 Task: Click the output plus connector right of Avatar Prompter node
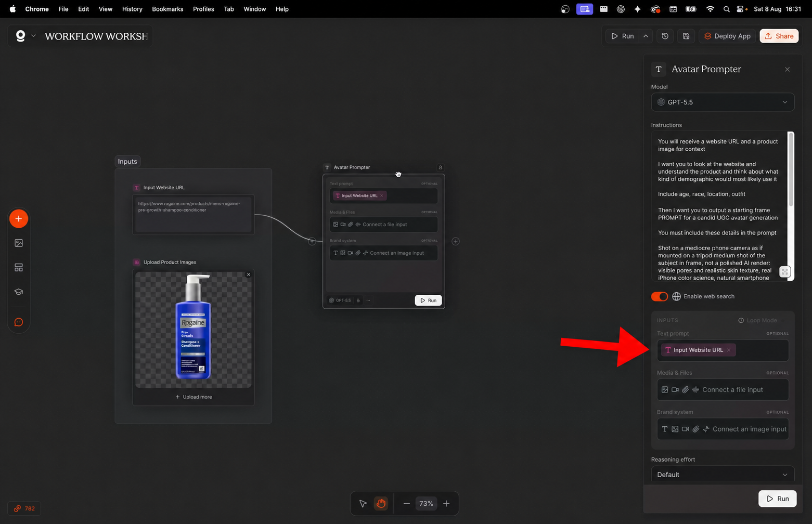456,241
